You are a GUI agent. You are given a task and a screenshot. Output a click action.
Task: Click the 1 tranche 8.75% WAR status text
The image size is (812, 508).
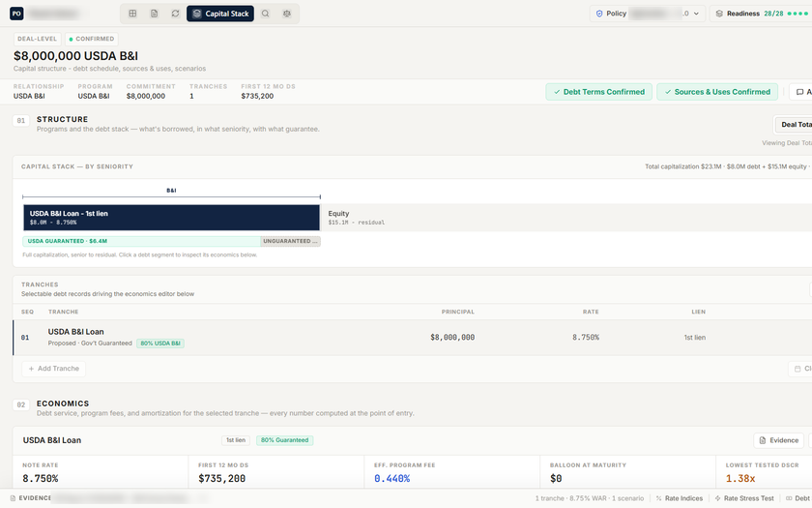coord(590,498)
